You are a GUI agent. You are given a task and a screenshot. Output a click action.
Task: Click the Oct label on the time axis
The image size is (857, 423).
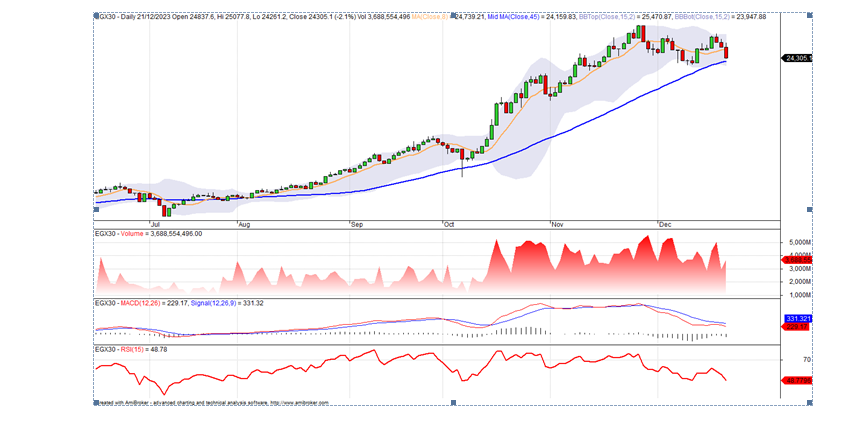pos(449,224)
